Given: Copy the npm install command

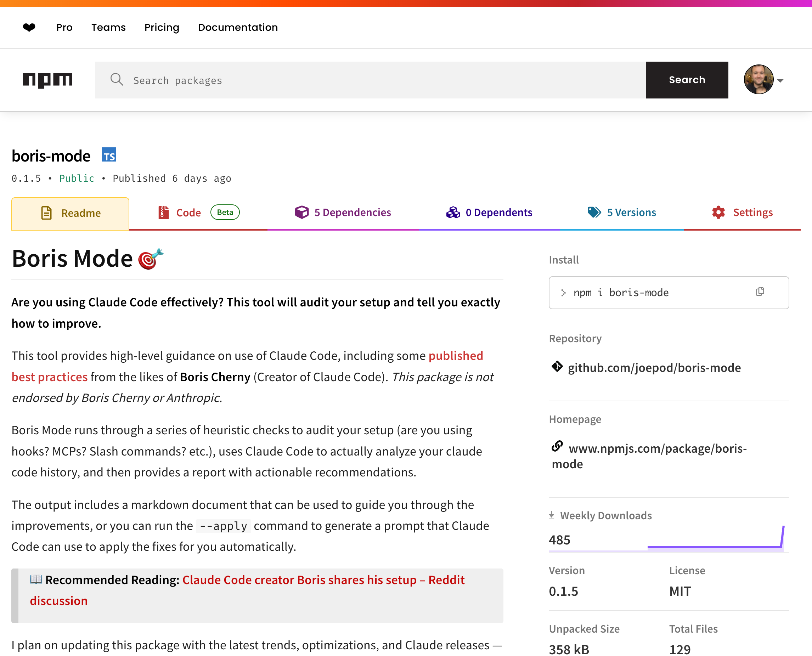Looking at the screenshot, I should pyautogui.click(x=760, y=292).
